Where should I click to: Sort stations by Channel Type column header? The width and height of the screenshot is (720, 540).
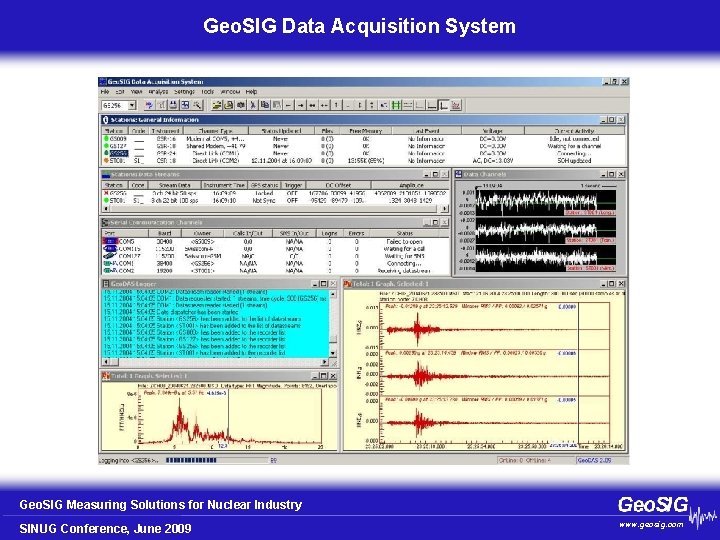[215, 131]
